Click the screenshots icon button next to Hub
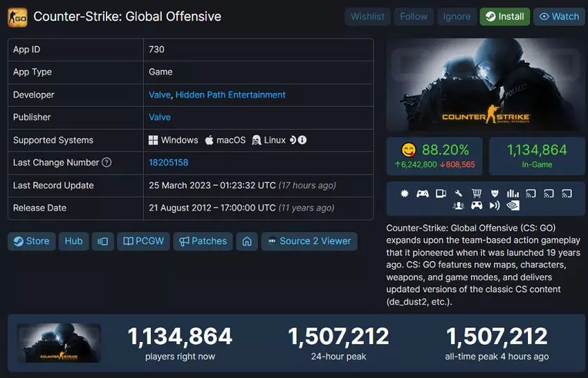588x378 pixels. [x=102, y=241]
